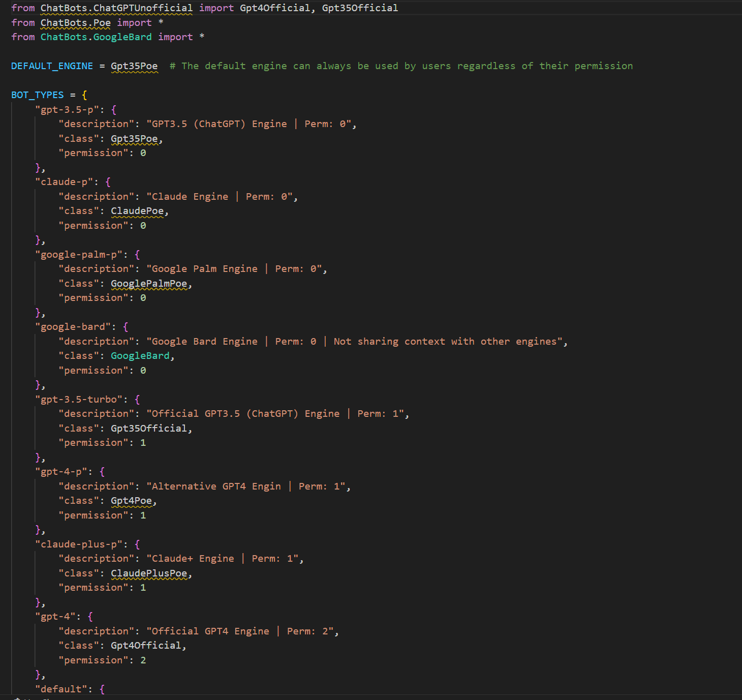Click the GoogleBard class value
This screenshot has width=742, height=700.
point(140,355)
